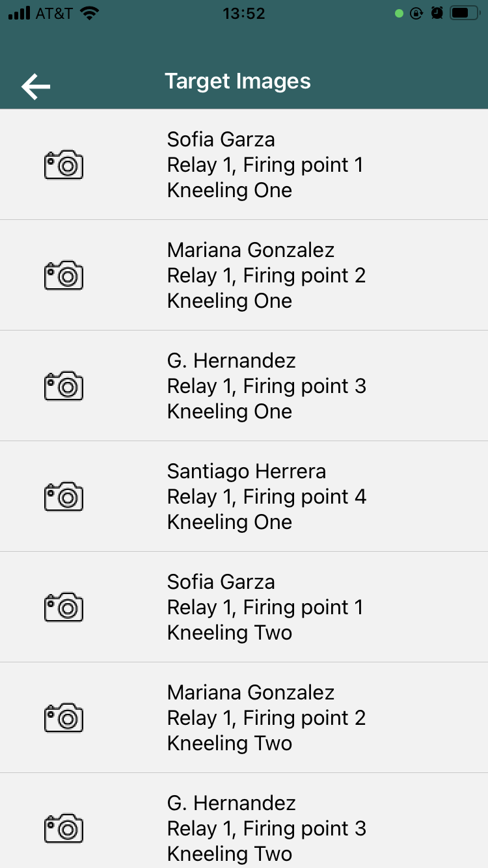Tap camera icon beside Santiago Herrera's row
This screenshot has width=488, height=868.
(64, 496)
